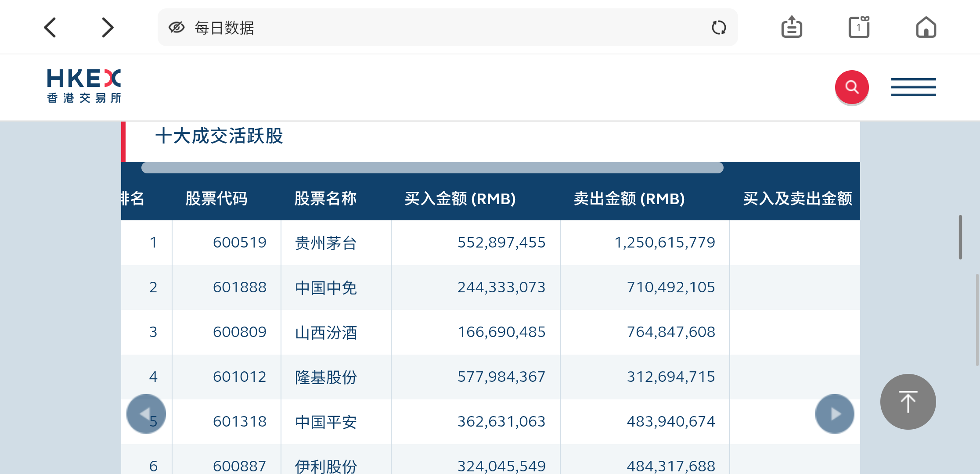
Task: Select stock code 600519
Action: [x=239, y=243]
